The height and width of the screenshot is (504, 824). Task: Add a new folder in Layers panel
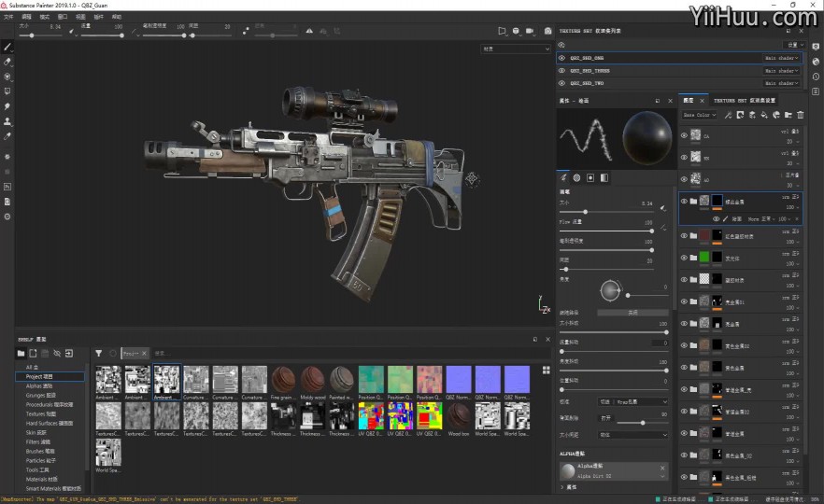(x=788, y=115)
